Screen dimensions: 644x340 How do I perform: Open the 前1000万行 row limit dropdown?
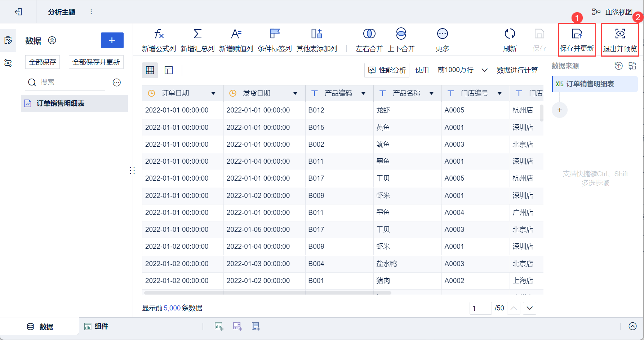click(463, 70)
